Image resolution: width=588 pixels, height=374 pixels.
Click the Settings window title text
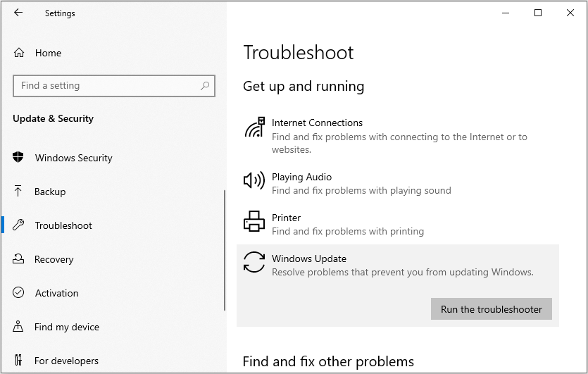point(60,13)
